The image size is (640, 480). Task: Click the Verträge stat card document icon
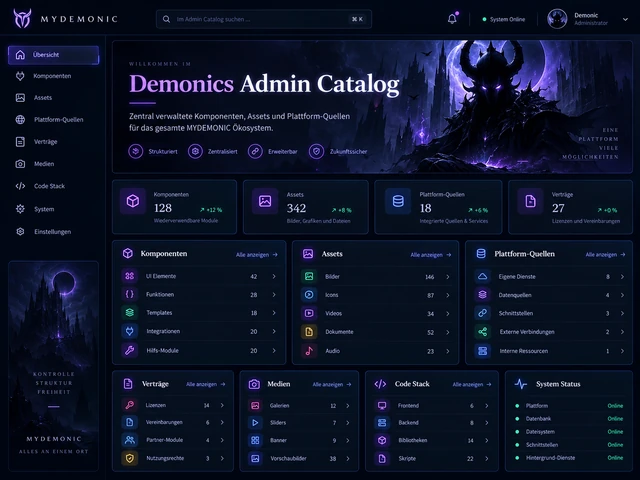[530, 201]
